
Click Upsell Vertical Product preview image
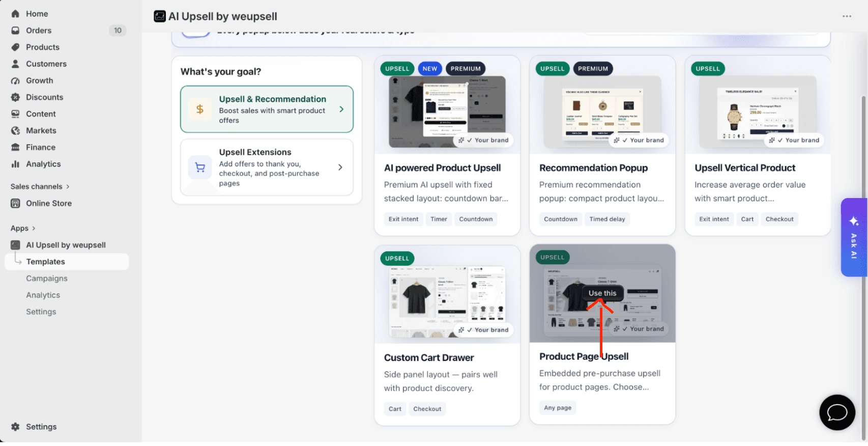click(758, 112)
